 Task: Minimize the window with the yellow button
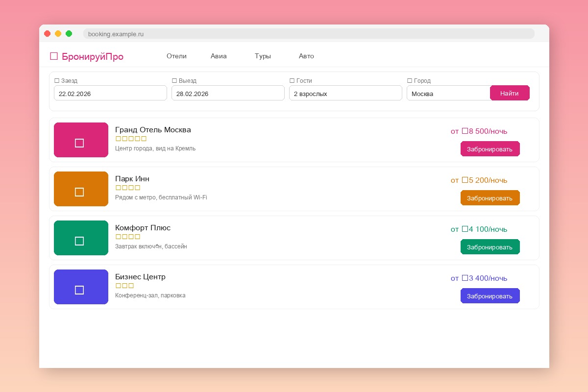click(58, 34)
